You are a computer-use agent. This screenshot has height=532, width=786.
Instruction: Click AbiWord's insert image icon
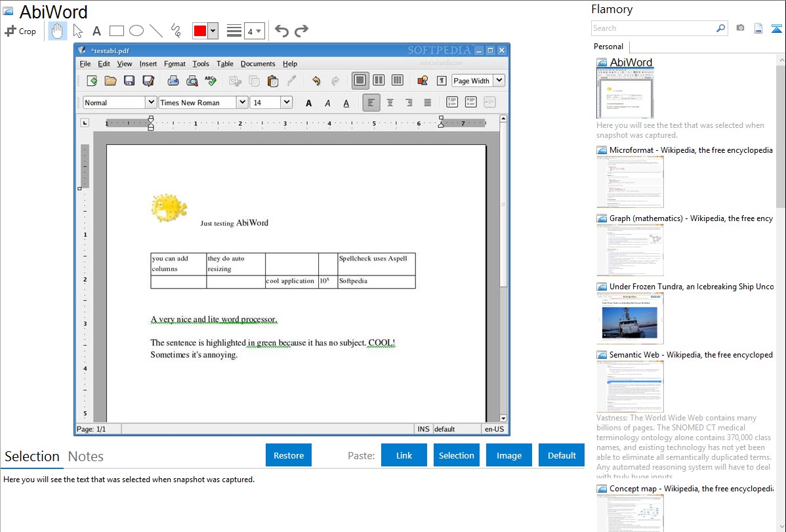point(423,81)
